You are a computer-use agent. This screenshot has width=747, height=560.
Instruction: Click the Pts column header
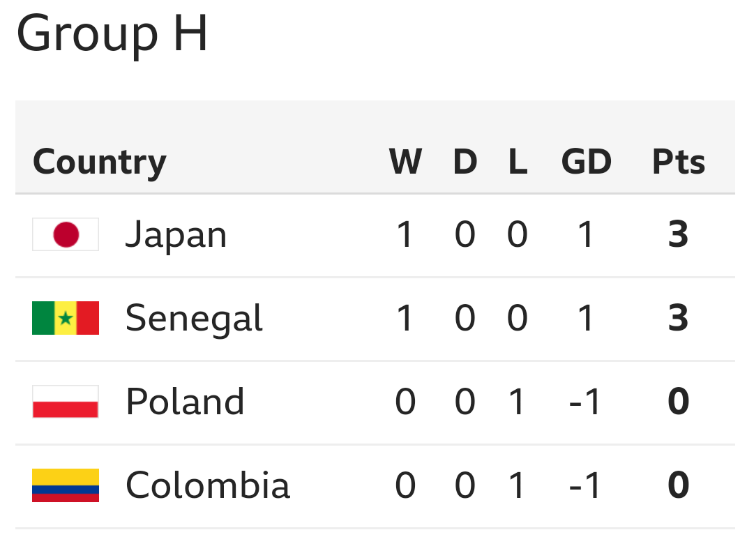click(678, 162)
